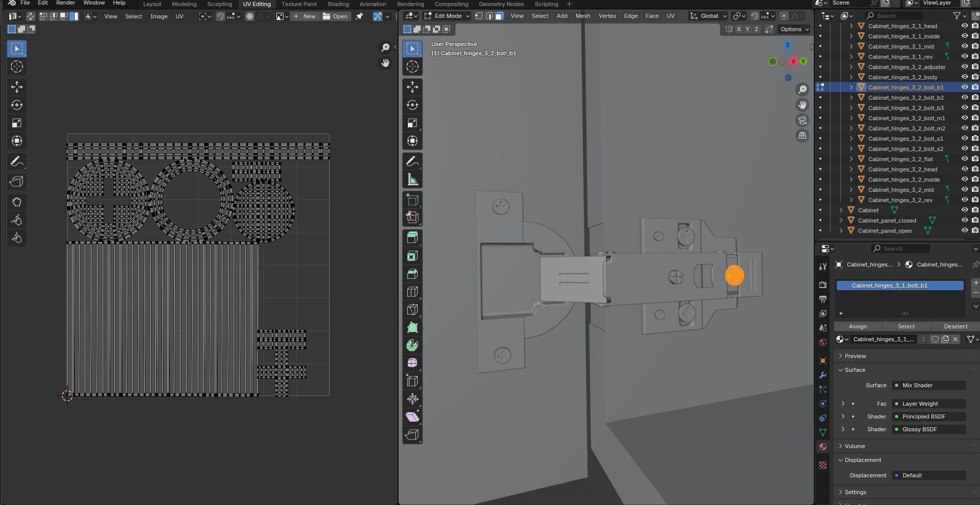Select the Rip Region tool

[412, 435]
